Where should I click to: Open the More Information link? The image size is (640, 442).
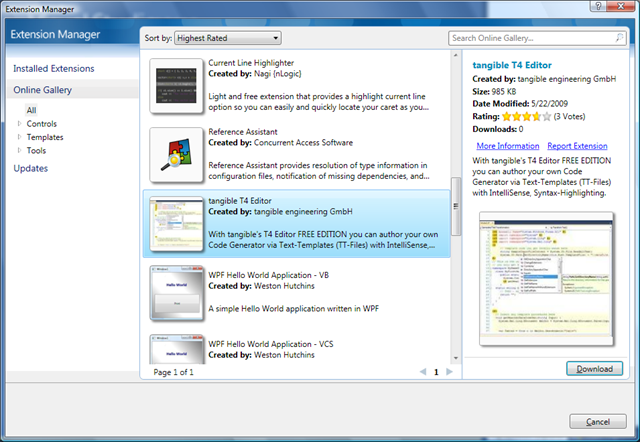[x=506, y=146]
